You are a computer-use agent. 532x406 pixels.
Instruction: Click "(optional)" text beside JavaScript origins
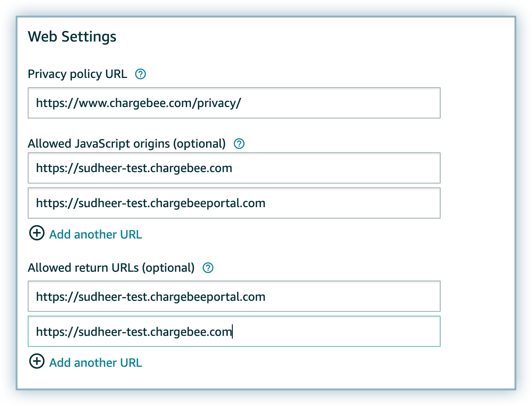[x=200, y=143]
